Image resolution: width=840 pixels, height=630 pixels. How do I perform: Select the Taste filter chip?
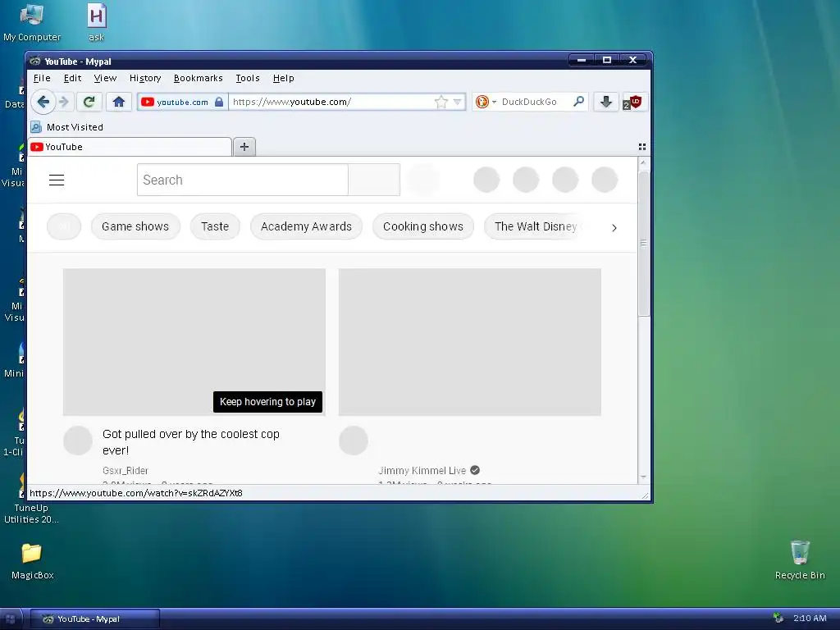click(215, 226)
